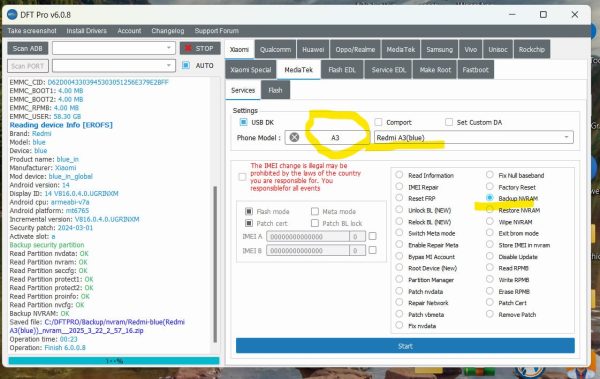Select Bypas MI Account option
The width and height of the screenshot is (600, 379).
coord(426,256)
